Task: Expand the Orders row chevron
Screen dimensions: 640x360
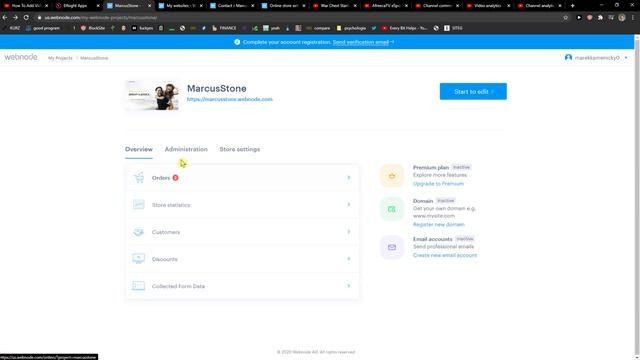Action: point(349,178)
